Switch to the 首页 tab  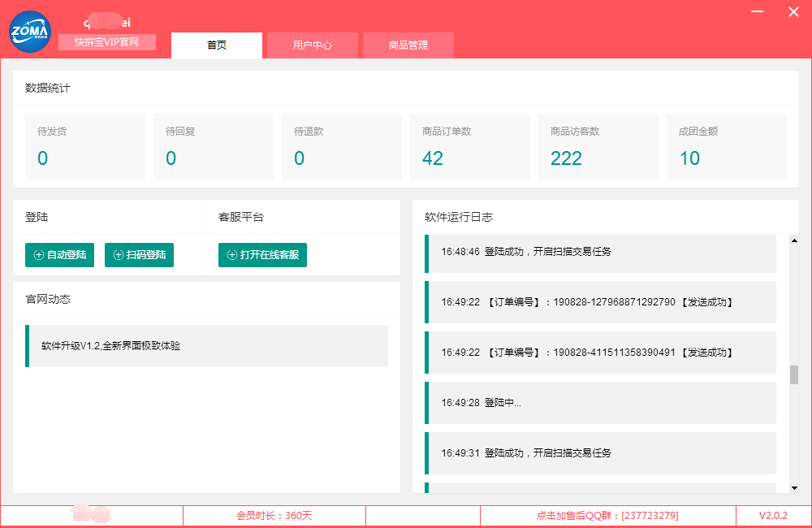(x=217, y=45)
